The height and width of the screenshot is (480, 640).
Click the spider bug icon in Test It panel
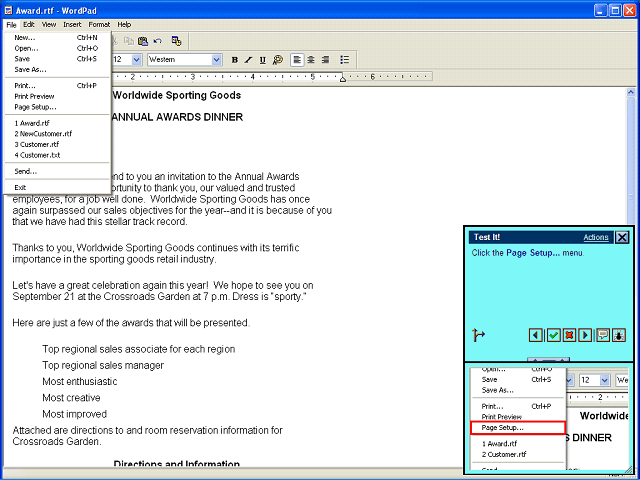pyautogui.click(x=619, y=335)
